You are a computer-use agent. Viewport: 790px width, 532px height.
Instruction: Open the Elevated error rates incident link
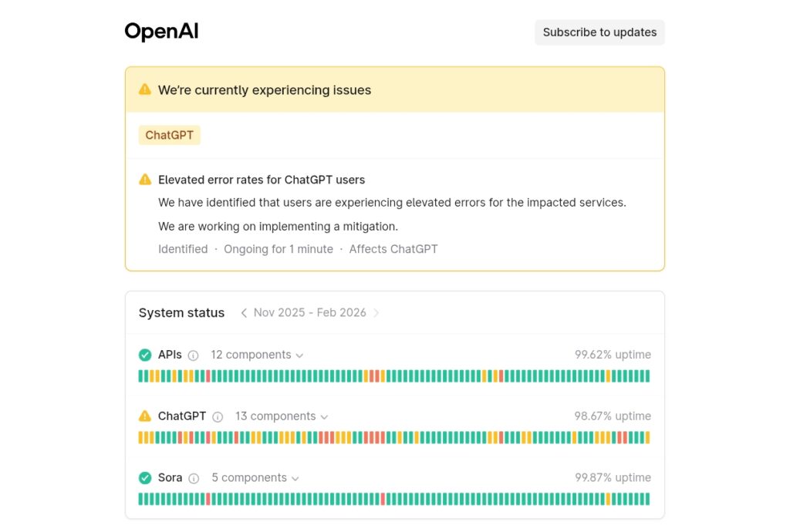click(x=262, y=180)
